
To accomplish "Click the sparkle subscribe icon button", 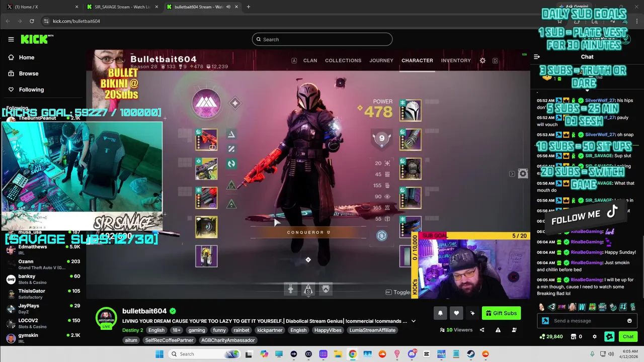I will [x=472, y=313].
